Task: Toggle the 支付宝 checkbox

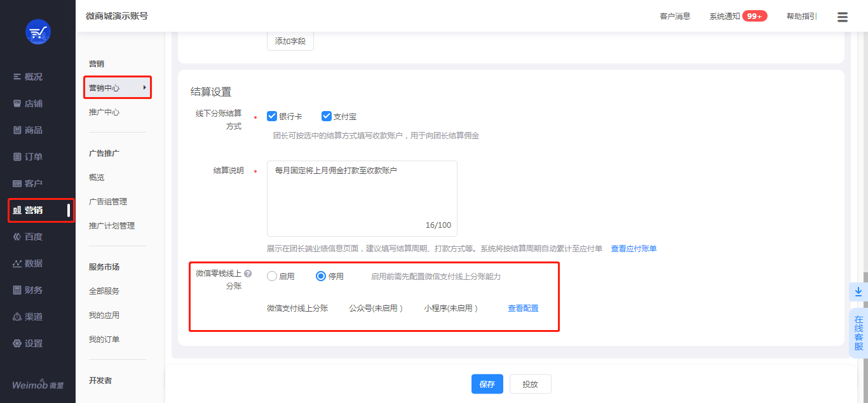Action: click(327, 116)
